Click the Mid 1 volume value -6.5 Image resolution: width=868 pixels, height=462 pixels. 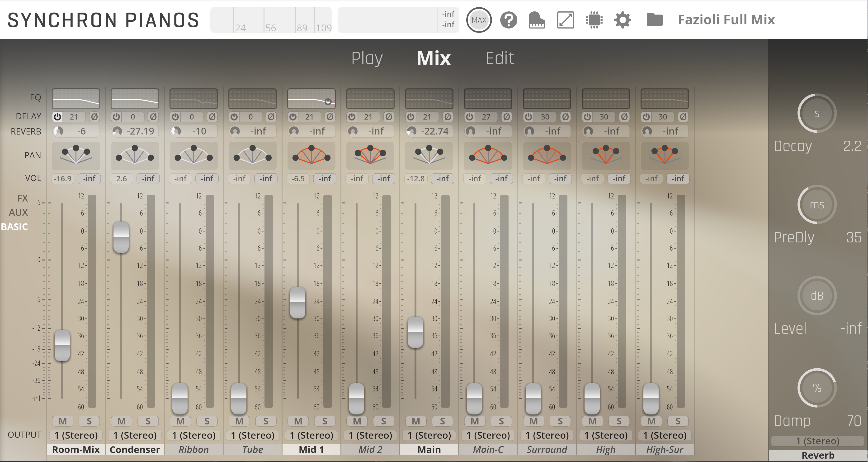tap(298, 179)
